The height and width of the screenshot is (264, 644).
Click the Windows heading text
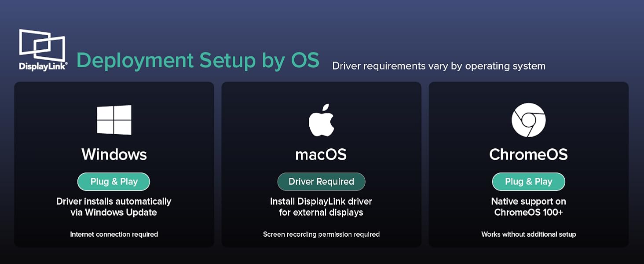[114, 154]
